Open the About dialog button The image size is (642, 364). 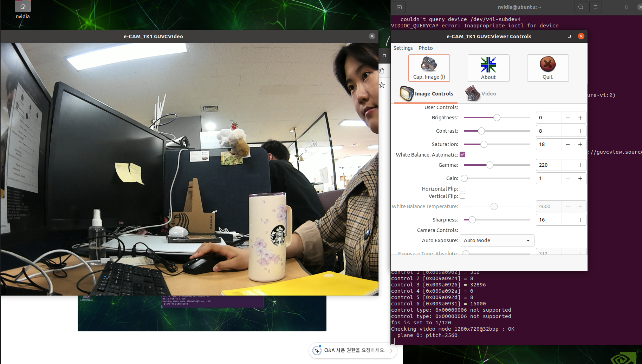point(488,68)
